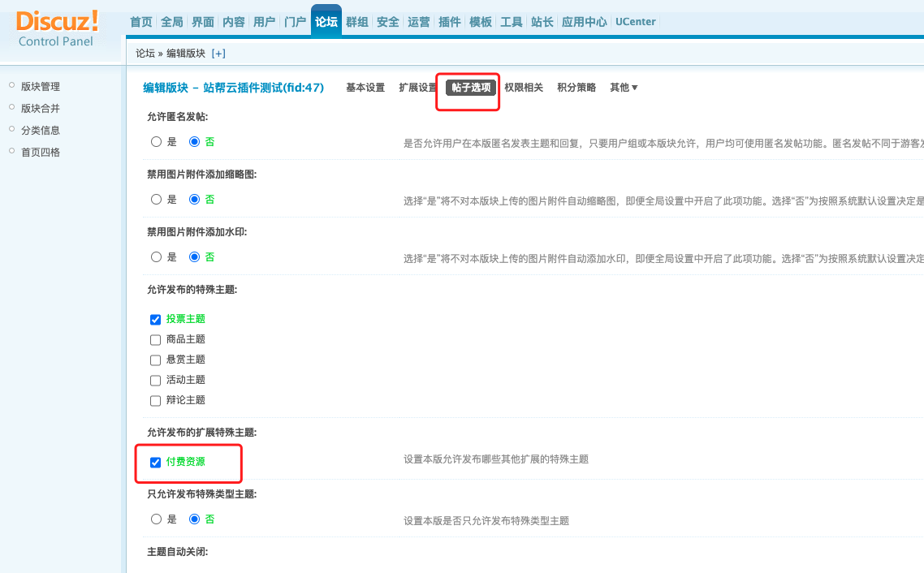The image size is (924, 573).
Task: Uncheck the 投票主题 checkbox
Action: click(x=156, y=319)
